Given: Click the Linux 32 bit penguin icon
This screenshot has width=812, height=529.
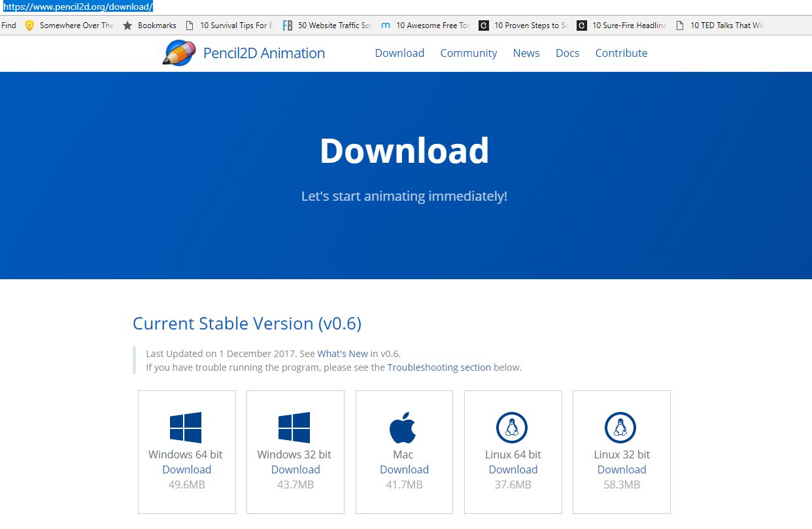Looking at the screenshot, I should 620,428.
